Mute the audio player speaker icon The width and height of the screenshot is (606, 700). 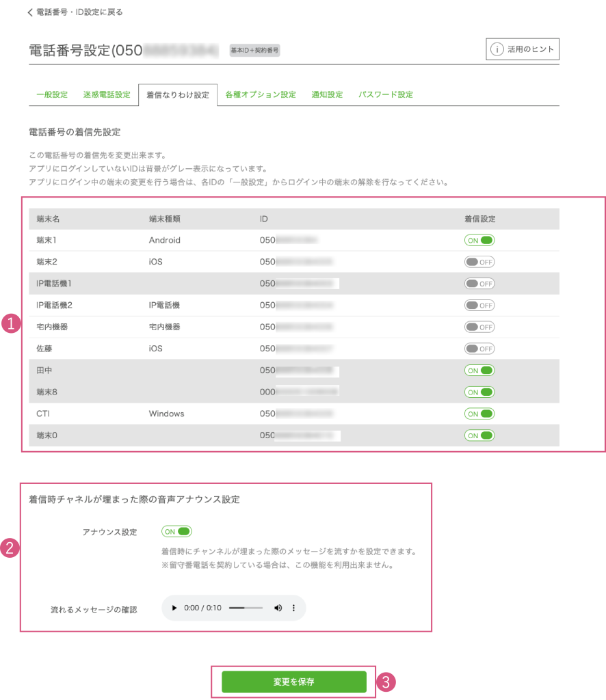pyautogui.click(x=278, y=608)
